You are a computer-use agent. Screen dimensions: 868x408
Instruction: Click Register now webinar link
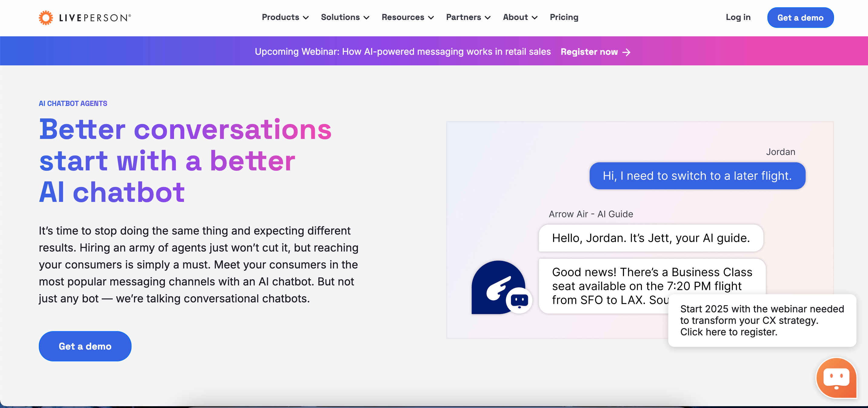point(589,52)
